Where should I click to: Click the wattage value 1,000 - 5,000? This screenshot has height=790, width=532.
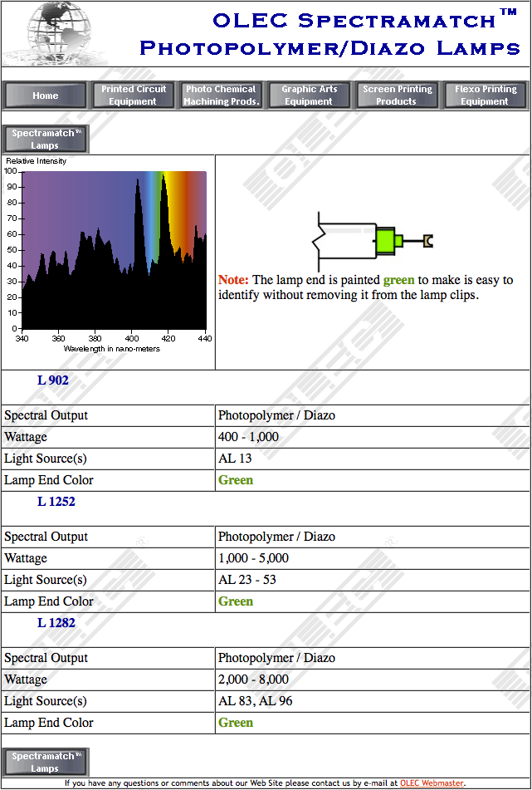(x=253, y=558)
